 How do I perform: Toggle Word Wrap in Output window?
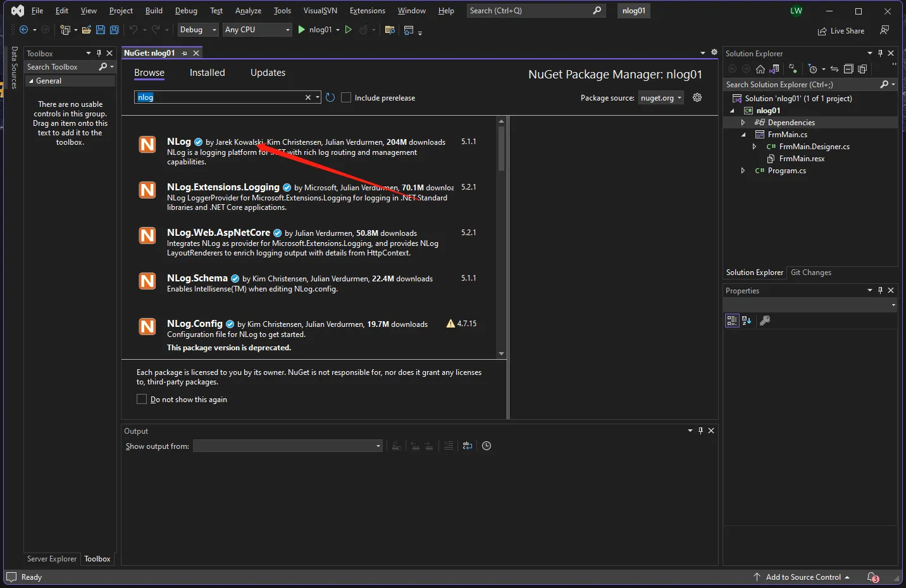pos(468,446)
